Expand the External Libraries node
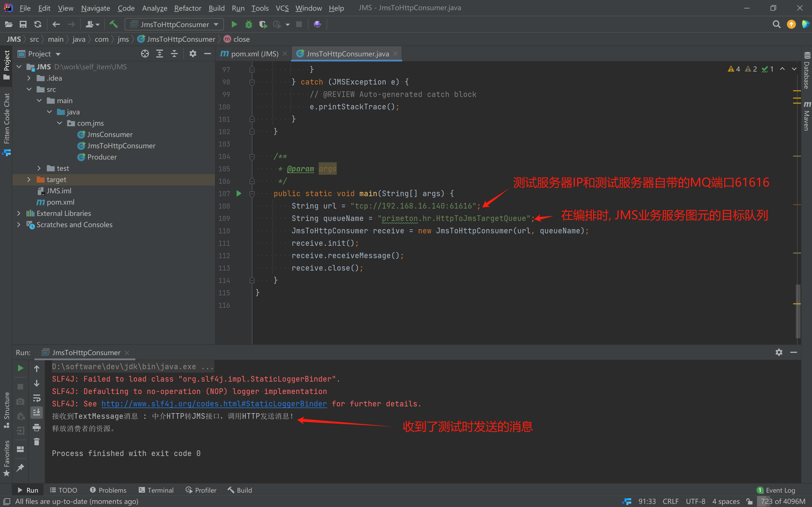 [x=19, y=213]
